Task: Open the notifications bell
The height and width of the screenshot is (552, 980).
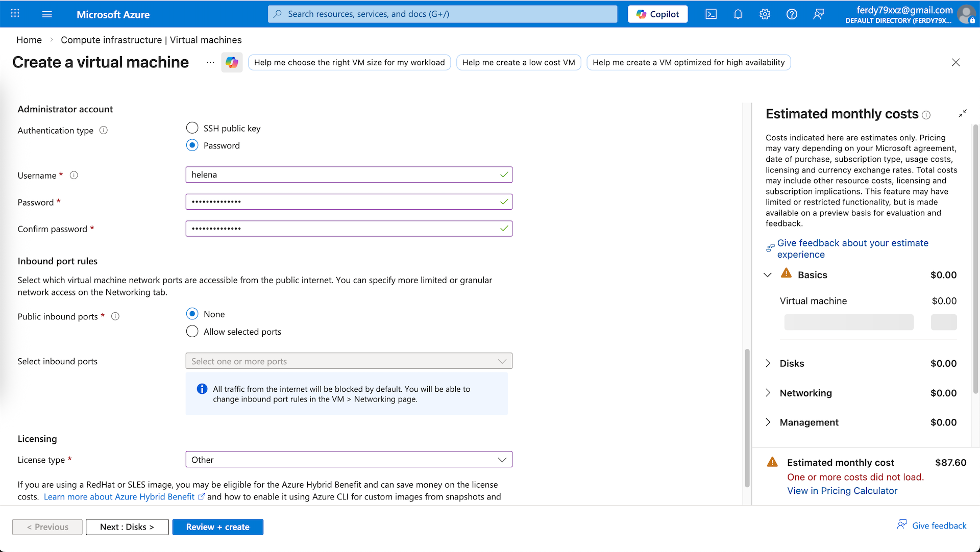Action: (738, 14)
